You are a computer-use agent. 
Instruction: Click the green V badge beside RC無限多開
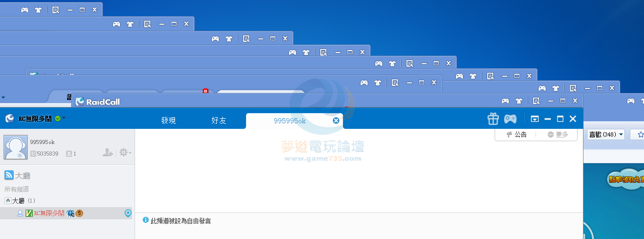[29, 213]
